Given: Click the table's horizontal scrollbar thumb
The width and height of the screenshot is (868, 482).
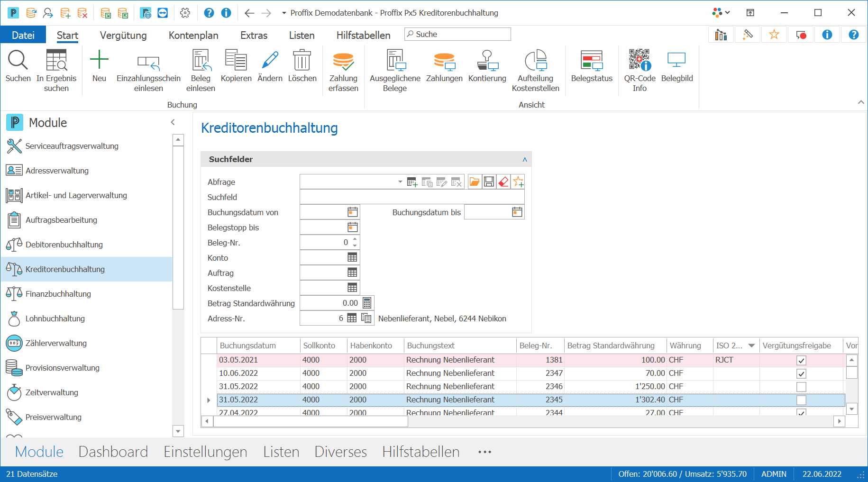Looking at the screenshot, I should point(311,421).
